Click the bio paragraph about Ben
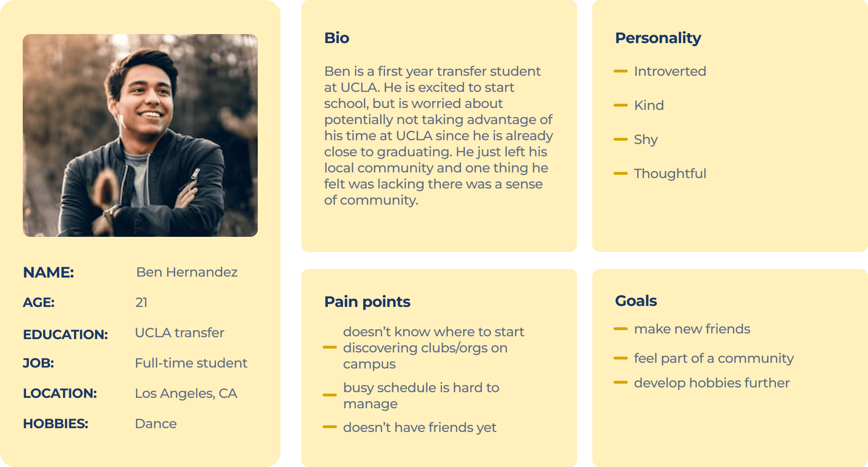The width and height of the screenshot is (868, 467). click(x=438, y=135)
